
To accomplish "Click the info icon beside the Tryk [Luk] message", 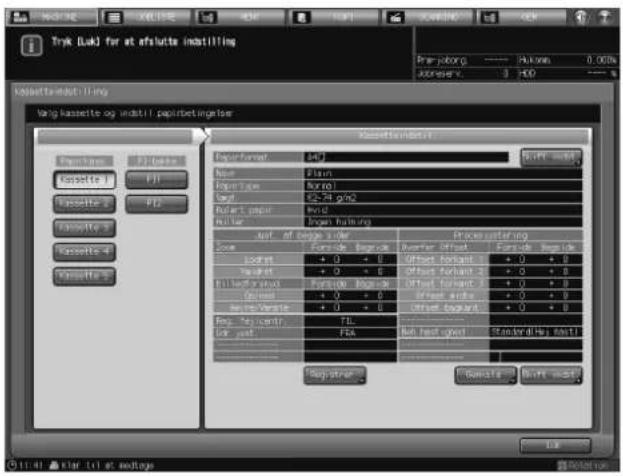I will 31,45.
